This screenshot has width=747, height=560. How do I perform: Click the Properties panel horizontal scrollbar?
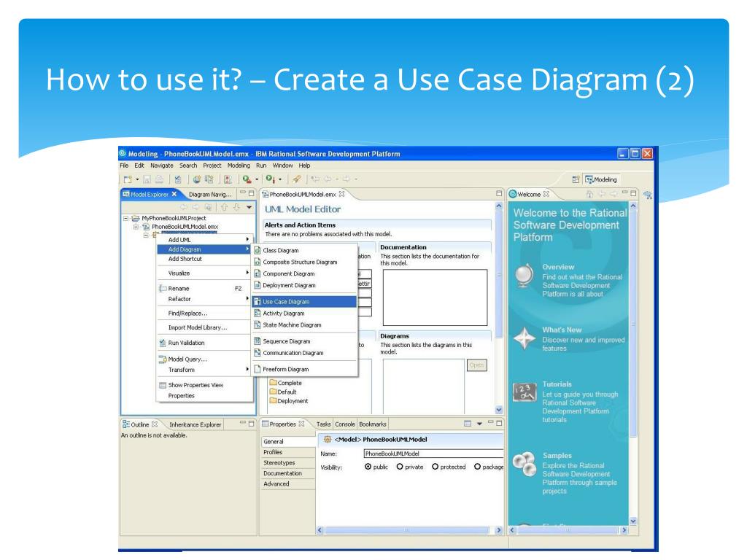(409, 530)
